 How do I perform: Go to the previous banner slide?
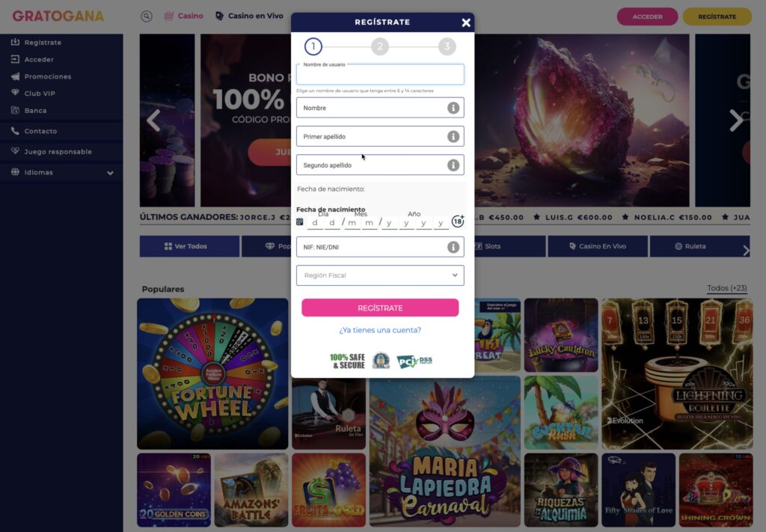[153, 120]
